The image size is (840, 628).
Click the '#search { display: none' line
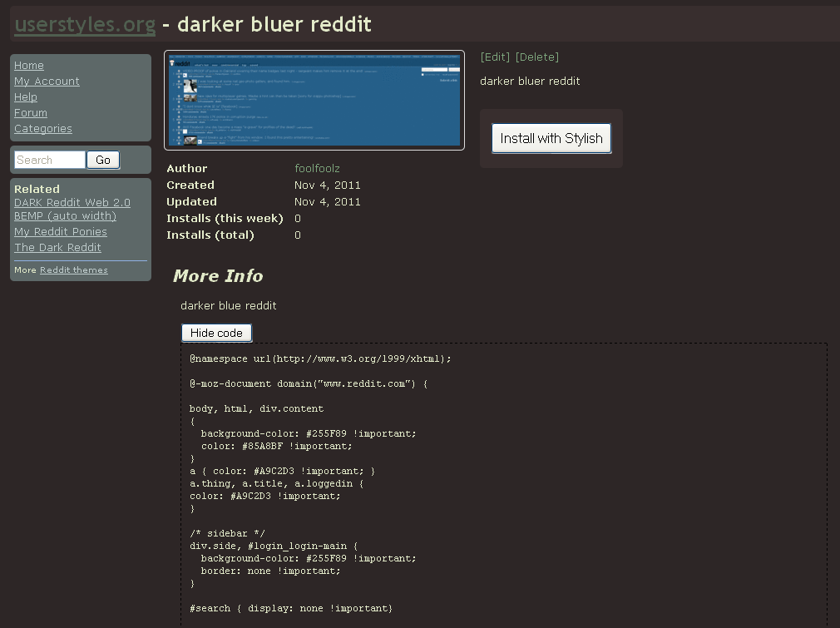click(x=291, y=608)
